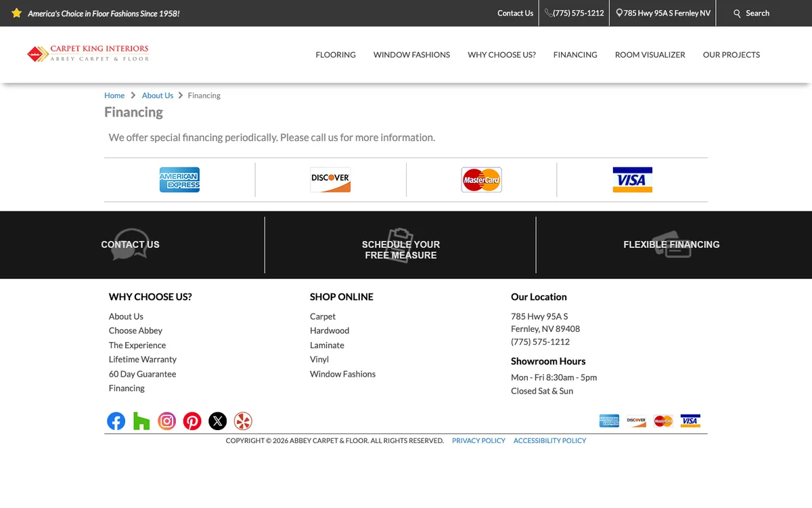
Task: Go to About Us breadcrumb link
Action: coord(158,96)
